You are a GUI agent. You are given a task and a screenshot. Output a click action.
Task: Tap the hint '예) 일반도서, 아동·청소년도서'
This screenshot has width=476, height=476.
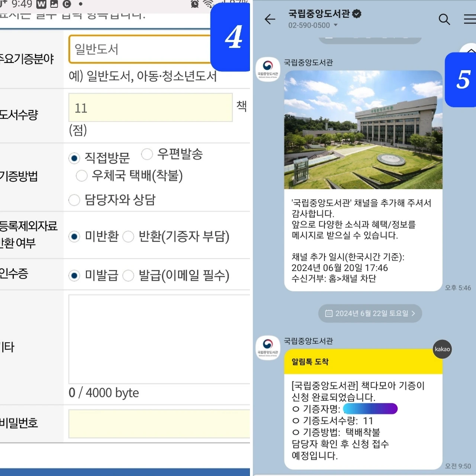143,76
